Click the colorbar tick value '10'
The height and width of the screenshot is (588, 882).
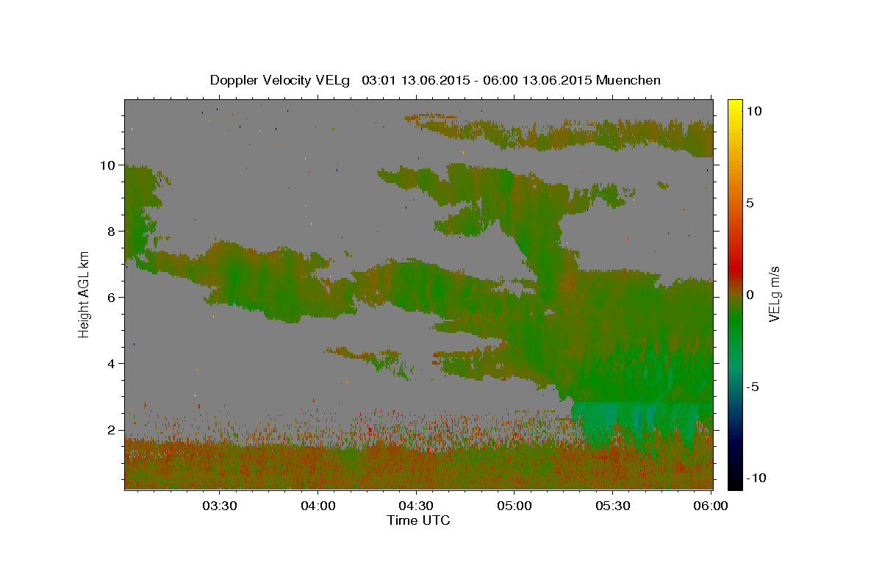point(753,111)
